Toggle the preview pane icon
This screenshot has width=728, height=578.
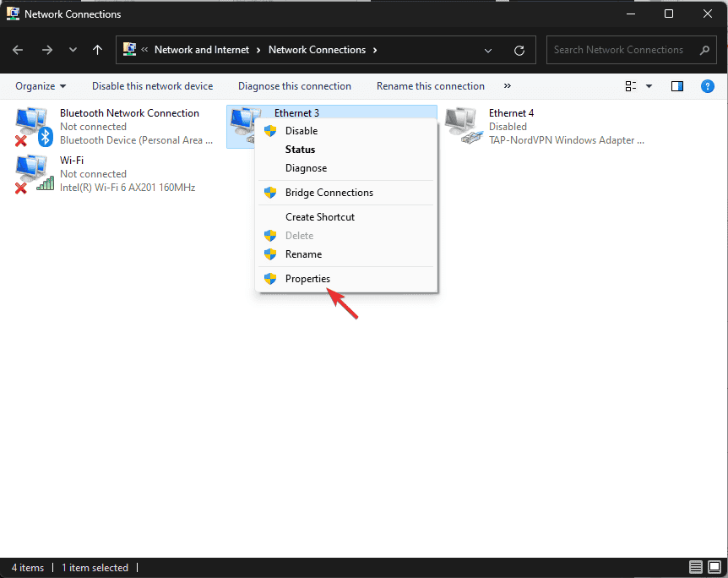pyautogui.click(x=676, y=85)
